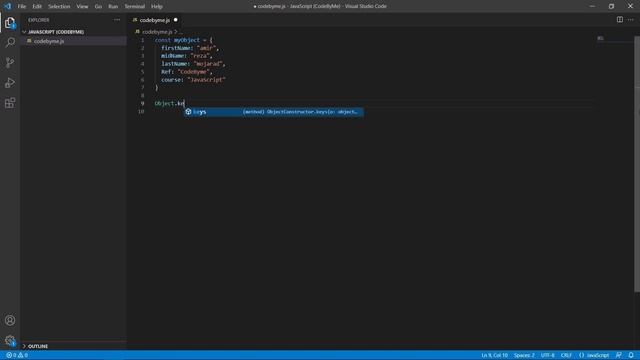640x360 pixels.
Task: Click the EXPLORER panel title
Action: pos(39,20)
